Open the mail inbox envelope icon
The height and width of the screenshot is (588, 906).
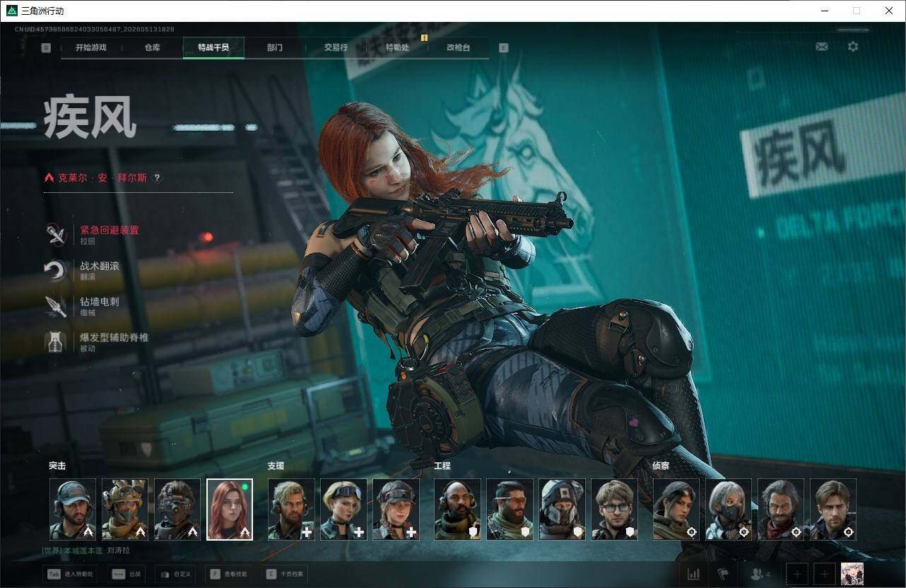pos(822,47)
